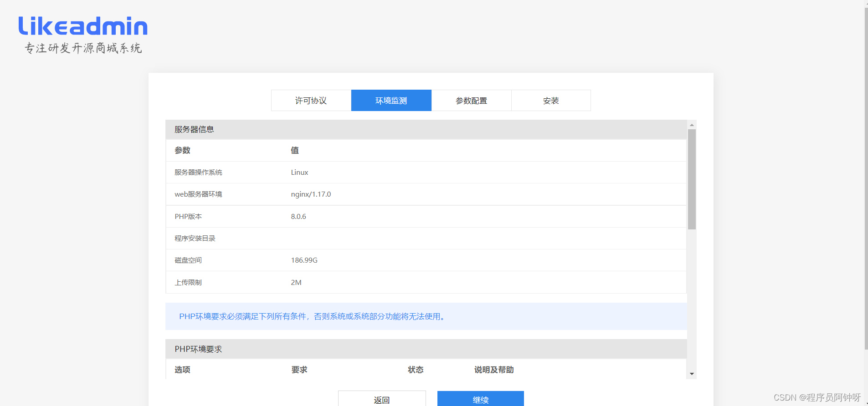
Task: Click the 参数 column header
Action: (182, 150)
